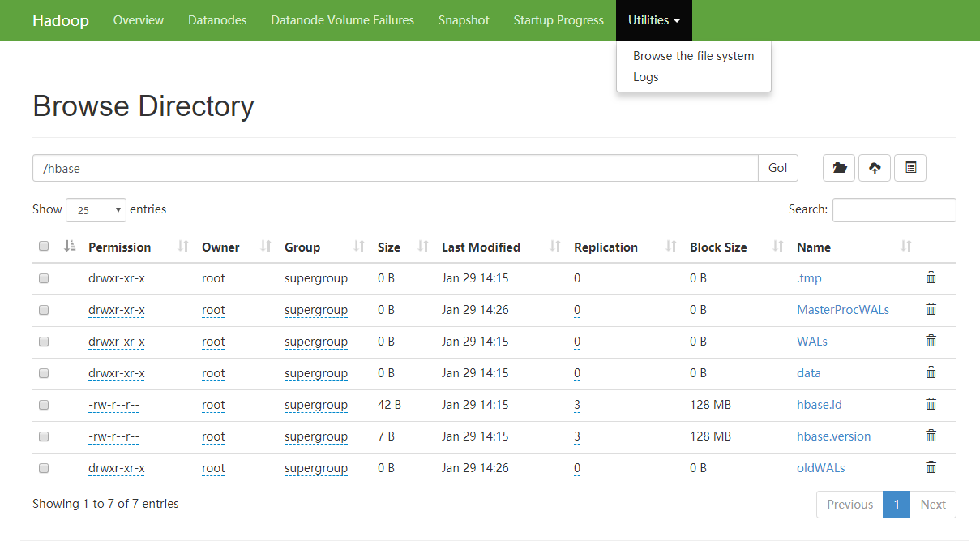Open the .tmp directory link

pyautogui.click(x=809, y=278)
